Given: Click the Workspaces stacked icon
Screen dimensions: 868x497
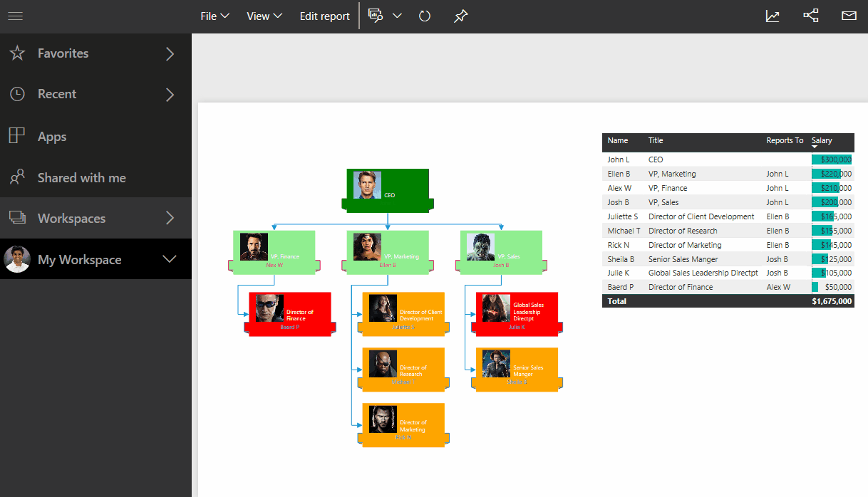Looking at the screenshot, I should (17, 218).
